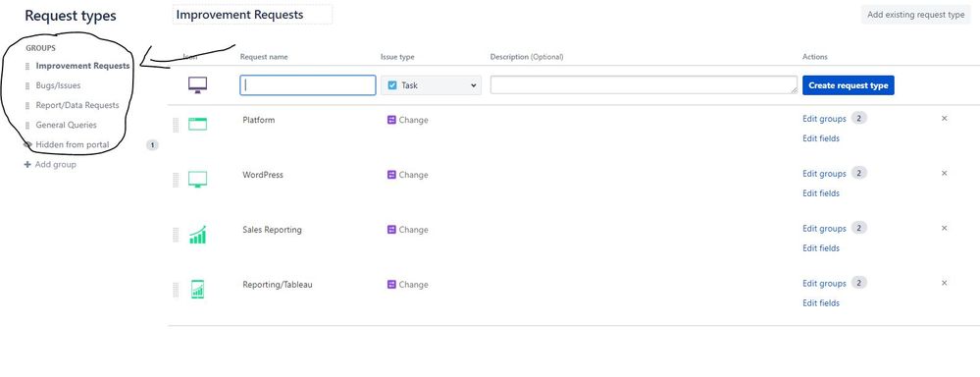980x377 pixels.
Task: Open the Task issue type dropdown
Action: tap(432, 85)
